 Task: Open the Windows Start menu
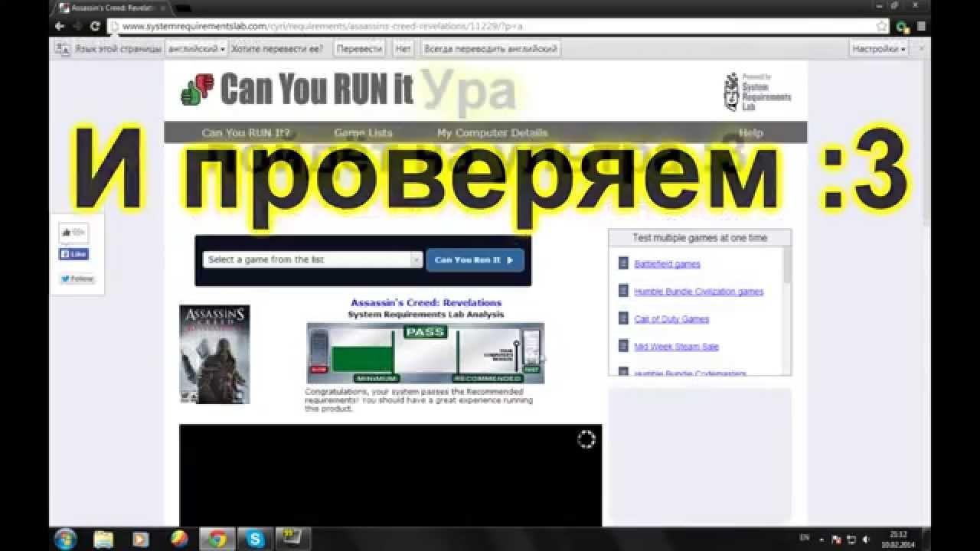pos(66,539)
